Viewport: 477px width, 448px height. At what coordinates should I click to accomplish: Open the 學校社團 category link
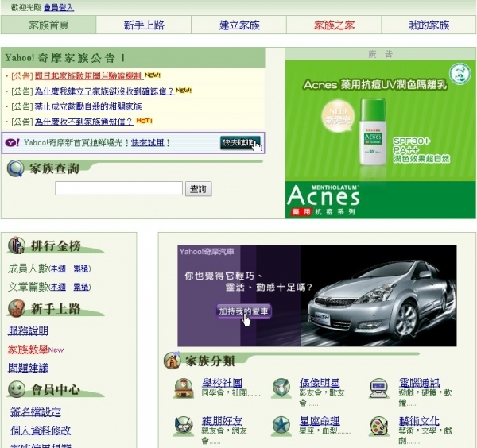(222, 383)
